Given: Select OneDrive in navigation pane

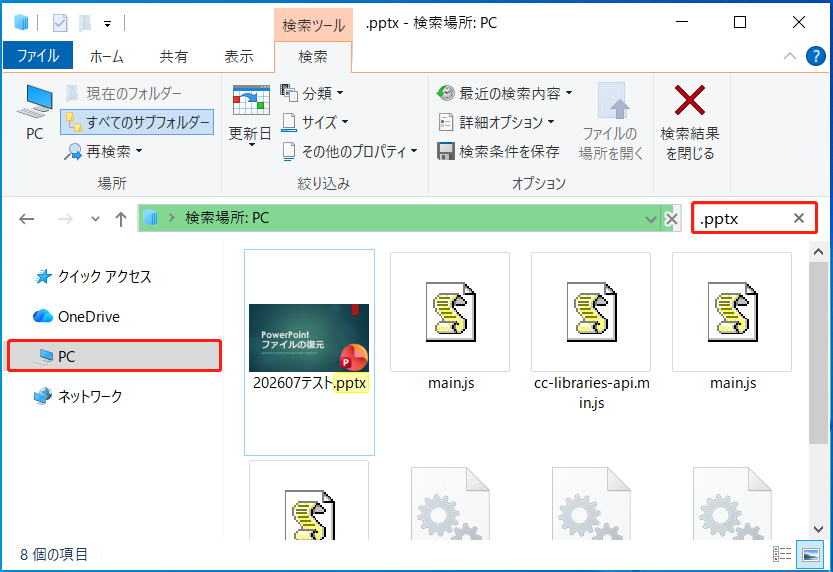Looking at the screenshot, I should coord(76,317).
